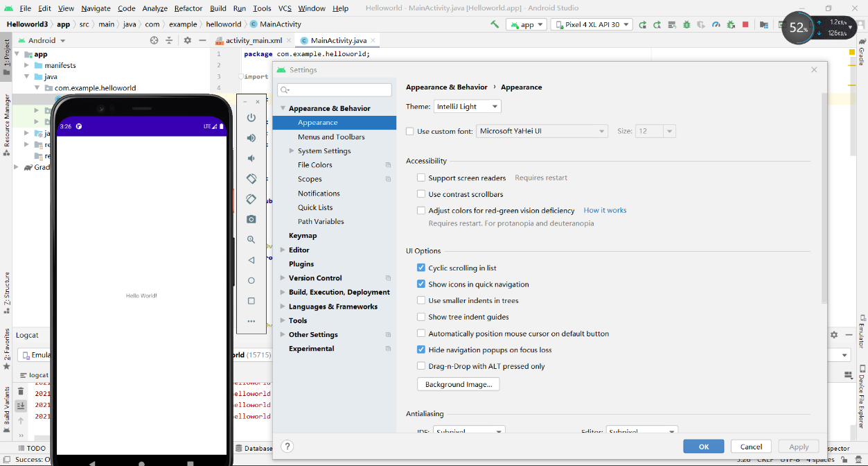The width and height of the screenshot is (868, 466).
Task: Open the Pixel 4 XL API 30 device dropdown
Action: pos(592,24)
